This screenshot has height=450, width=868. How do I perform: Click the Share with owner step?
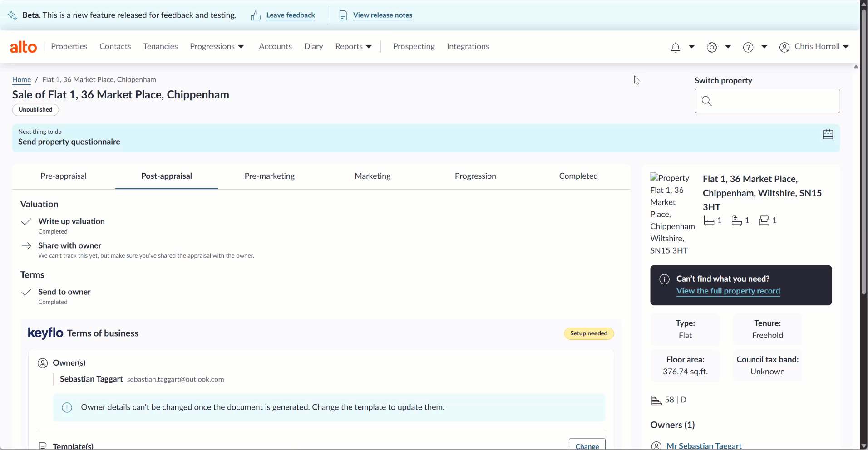69,245
